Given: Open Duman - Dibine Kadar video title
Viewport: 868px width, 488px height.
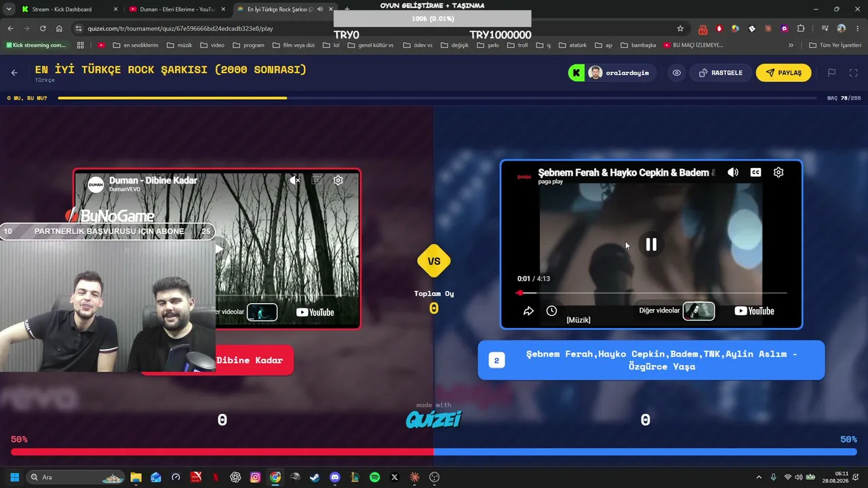Looking at the screenshot, I should pos(153,180).
